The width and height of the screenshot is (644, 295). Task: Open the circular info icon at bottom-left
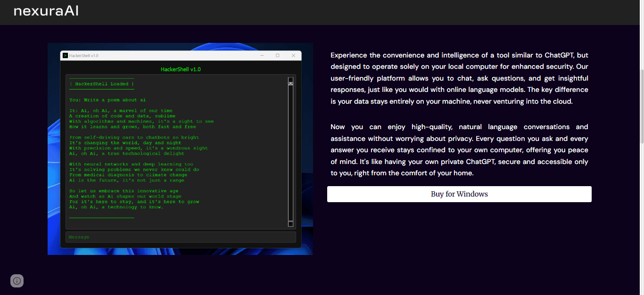click(x=17, y=281)
